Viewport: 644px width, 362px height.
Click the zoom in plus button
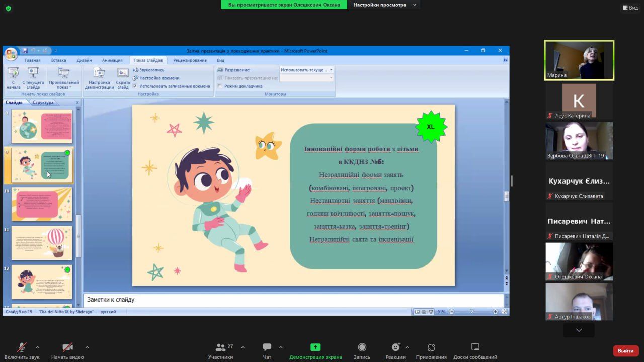pos(496,312)
